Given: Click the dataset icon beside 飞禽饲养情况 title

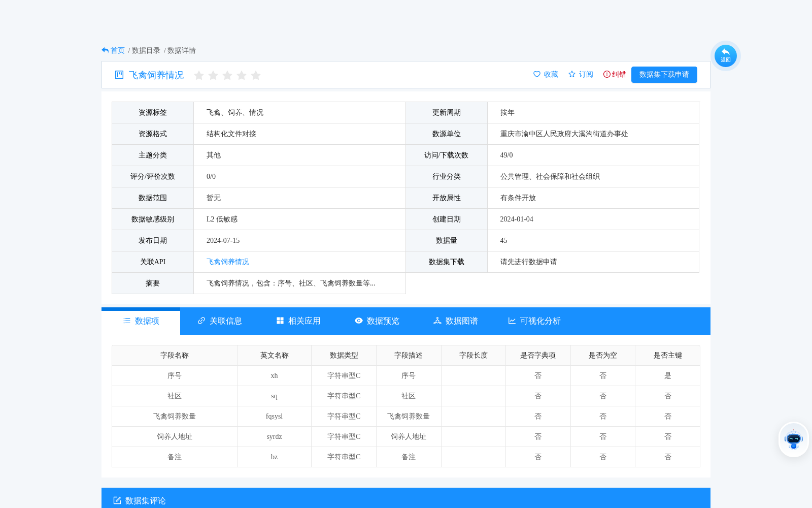Looking at the screenshot, I should click(x=119, y=75).
